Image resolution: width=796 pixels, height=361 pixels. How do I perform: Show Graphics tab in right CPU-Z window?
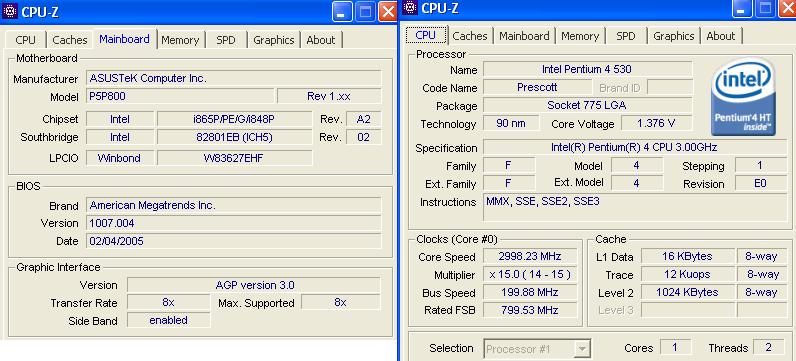674,36
